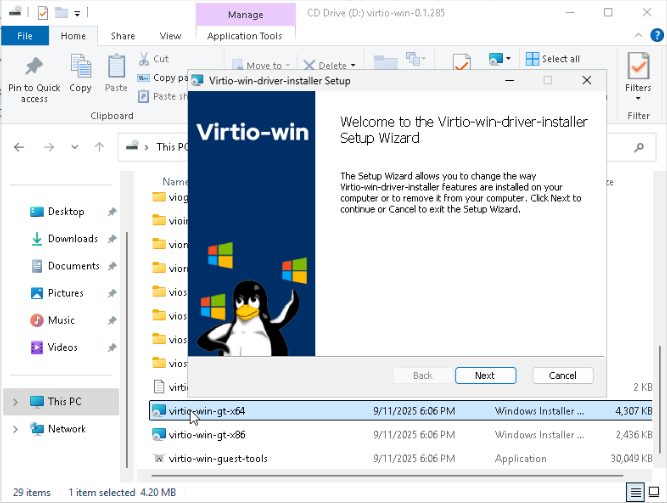
Task: Click Select all in the ribbon
Action: click(x=553, y=59)
